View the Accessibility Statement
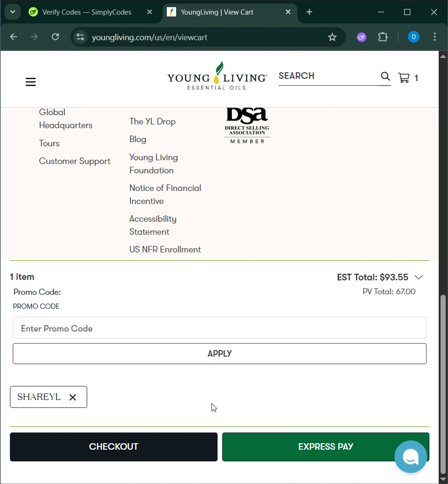Image resolution: width=448 pixels, height=484 pixels. (153, 225)
